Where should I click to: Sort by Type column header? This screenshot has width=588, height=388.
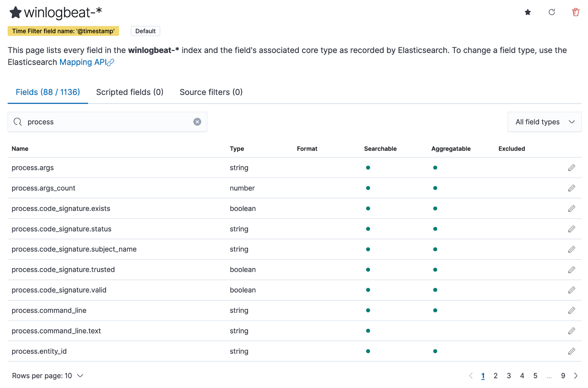pyautogui.click(x=237, y=149)
